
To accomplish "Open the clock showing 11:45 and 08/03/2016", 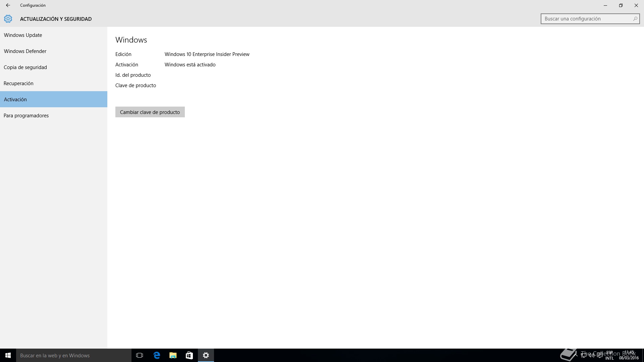I will click(629, 355).
